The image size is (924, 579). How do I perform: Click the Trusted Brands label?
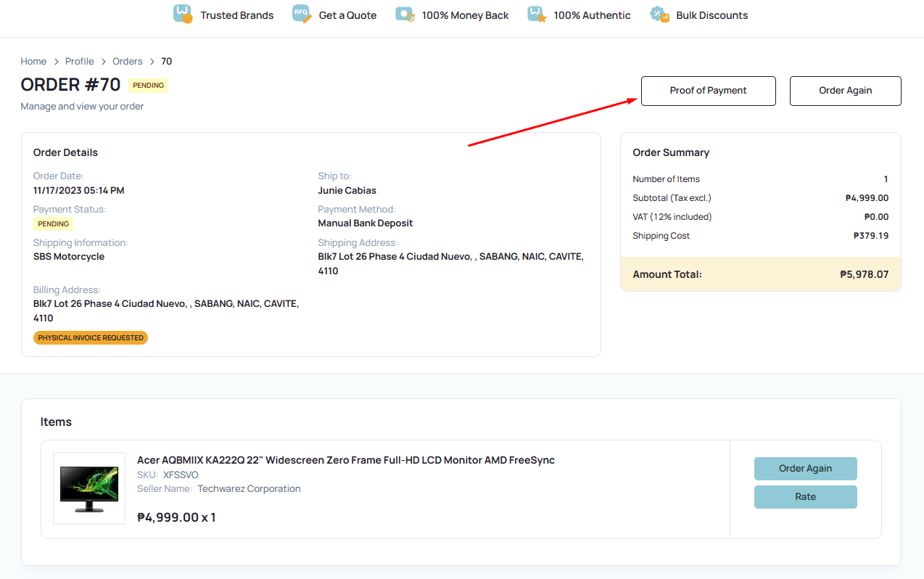tap(237, 15)
